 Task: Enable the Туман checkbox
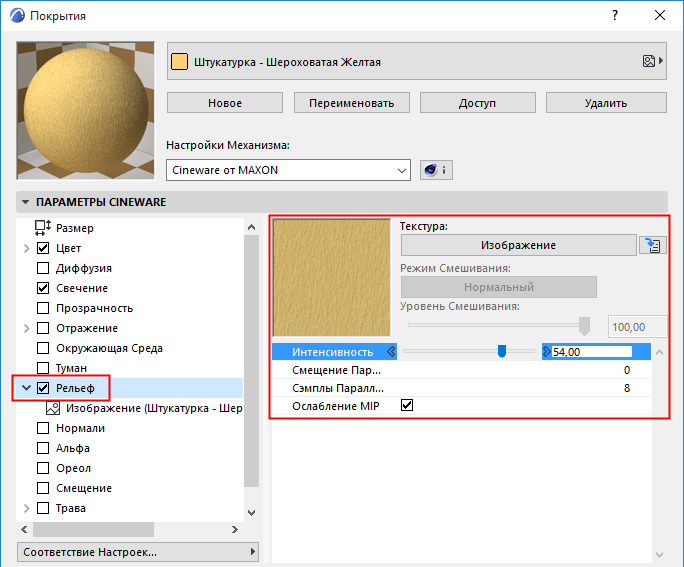click(x=43, y=368)
